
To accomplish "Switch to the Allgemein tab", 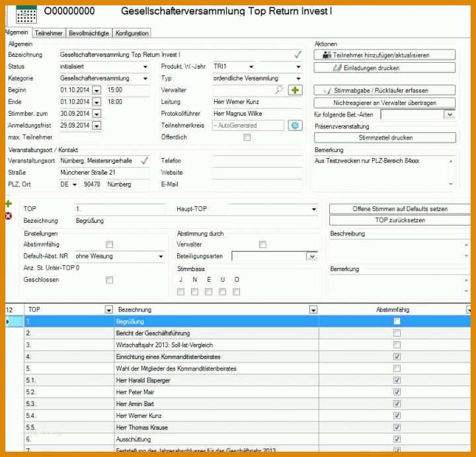I will 17,32.
